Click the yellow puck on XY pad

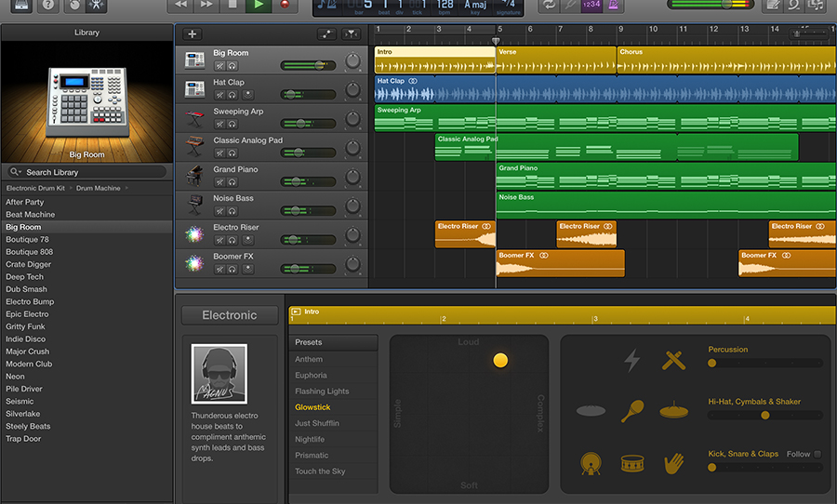coord(500,361)
